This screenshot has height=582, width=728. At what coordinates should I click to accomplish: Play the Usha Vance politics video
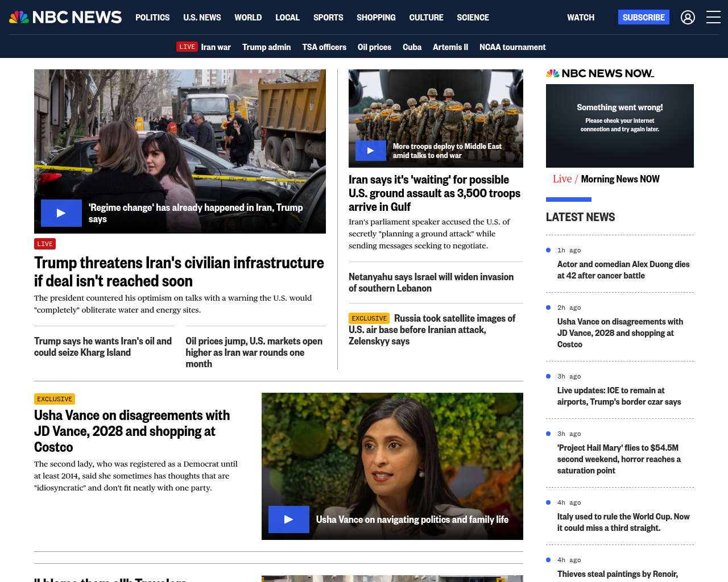pyautogui.click(x=288, y=519)
